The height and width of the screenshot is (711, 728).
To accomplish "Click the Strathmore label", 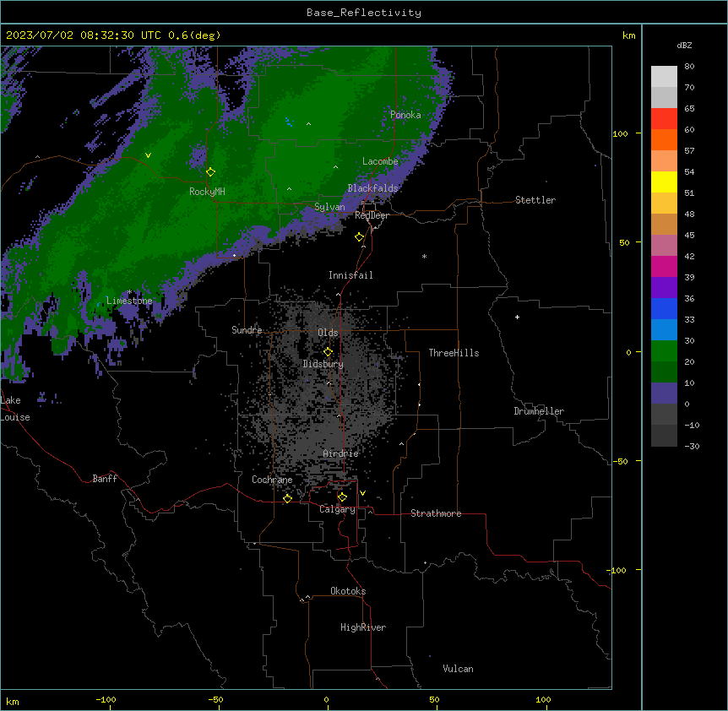I will coord(436,513).
